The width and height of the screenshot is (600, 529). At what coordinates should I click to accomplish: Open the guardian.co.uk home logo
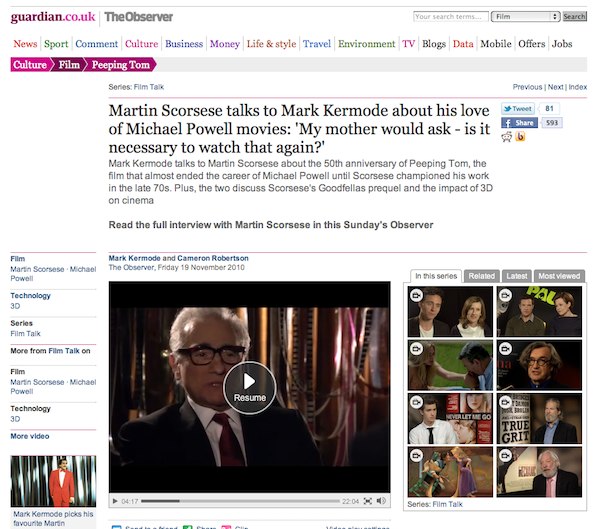tap(53, 17)
